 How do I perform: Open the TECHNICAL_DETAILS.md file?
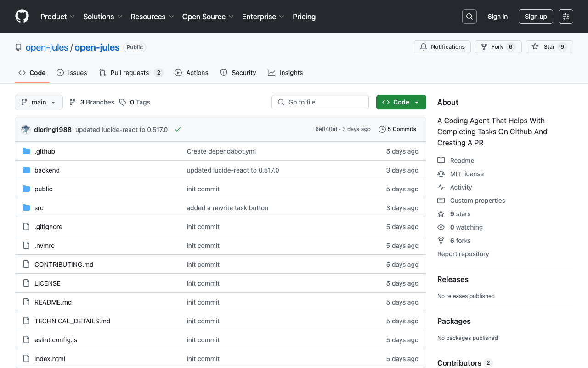click(x=72, y=321)
